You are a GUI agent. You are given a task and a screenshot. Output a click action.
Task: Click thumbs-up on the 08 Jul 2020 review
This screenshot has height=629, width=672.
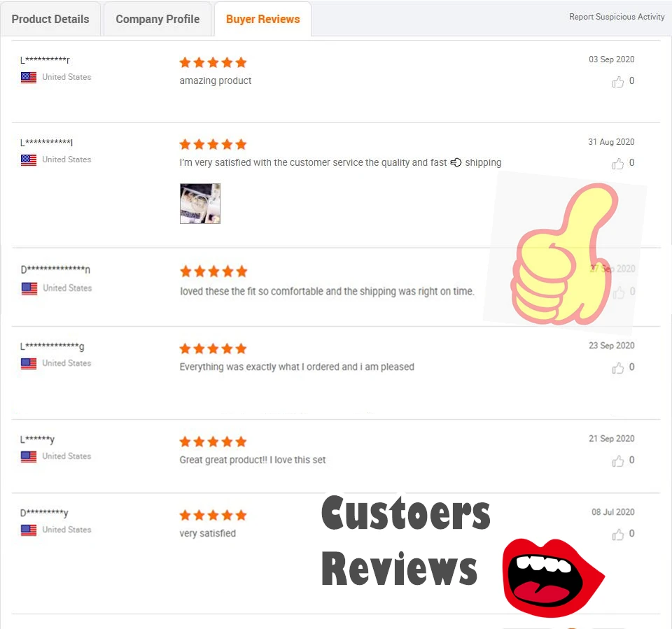(x=617, y=535)
